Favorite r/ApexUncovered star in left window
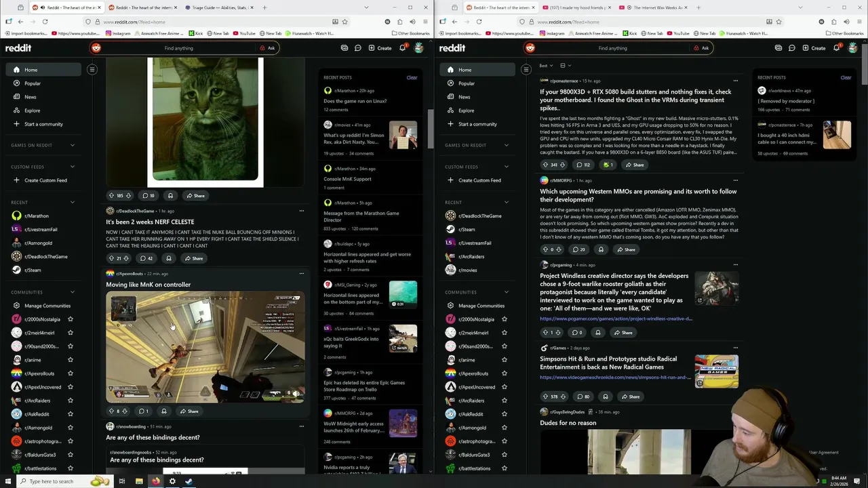 70,387
